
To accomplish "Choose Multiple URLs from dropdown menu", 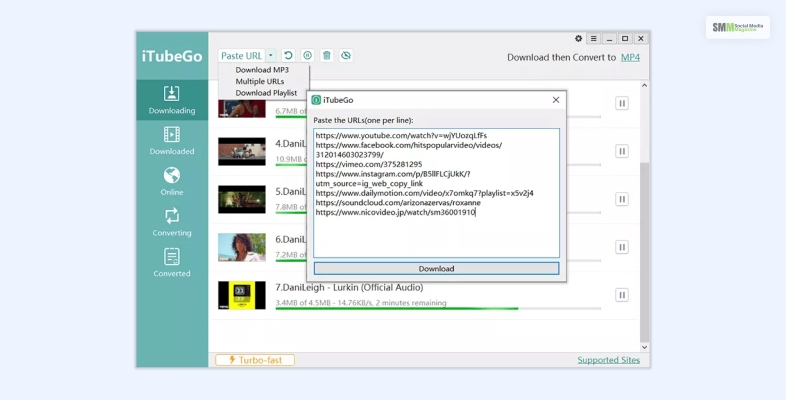I will click(260, 81).
